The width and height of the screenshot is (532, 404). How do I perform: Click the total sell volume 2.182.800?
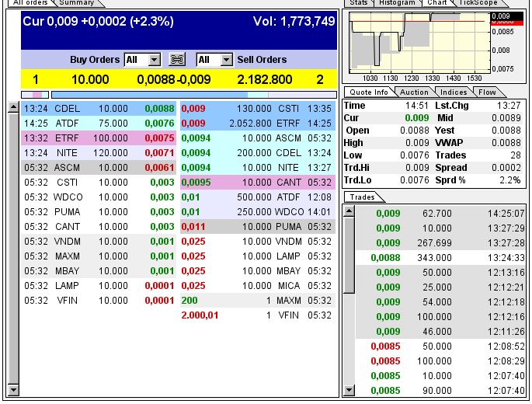tap(264, 80)
